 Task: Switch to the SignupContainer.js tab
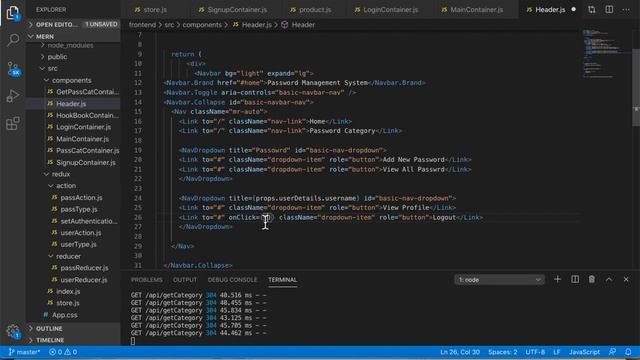(x=237, y=9)
